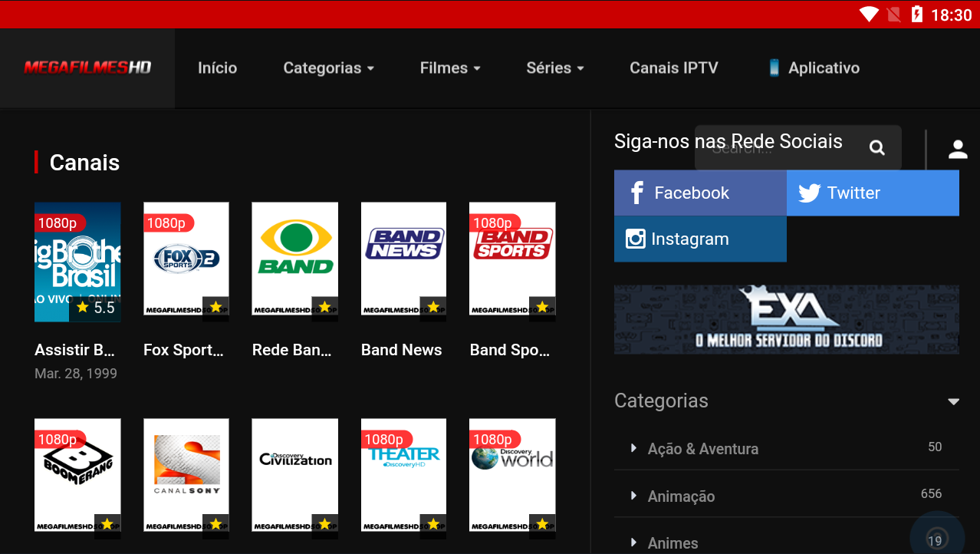The image size is (980, 554).
Task: Click the Assistir B... title link
Action: point(74,350)
